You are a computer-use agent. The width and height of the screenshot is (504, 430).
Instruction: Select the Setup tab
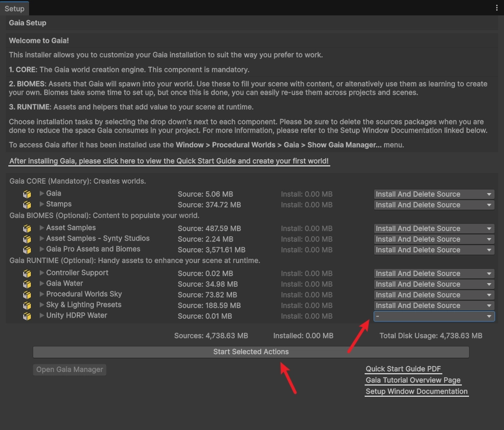click(x=14, y=9)
